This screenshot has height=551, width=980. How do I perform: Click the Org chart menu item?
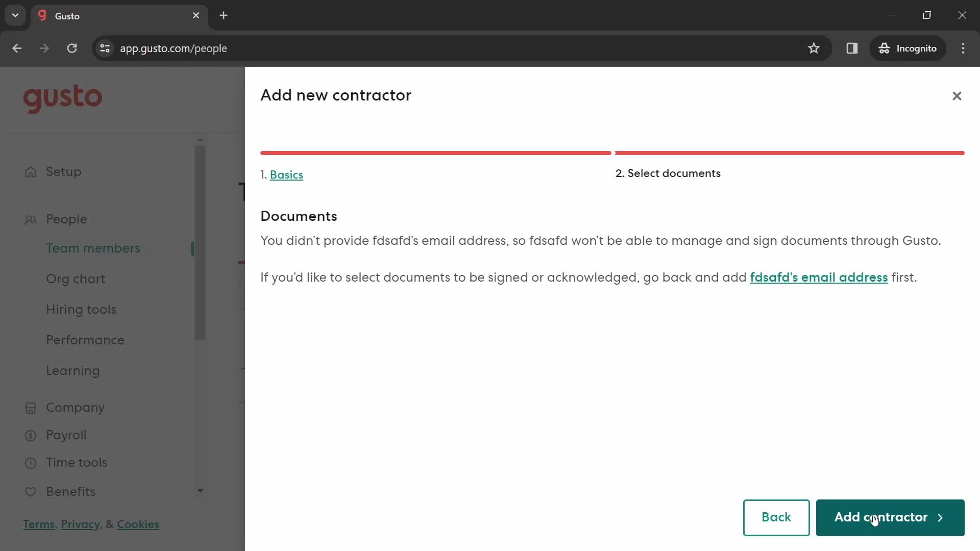[x=75, y=279]
